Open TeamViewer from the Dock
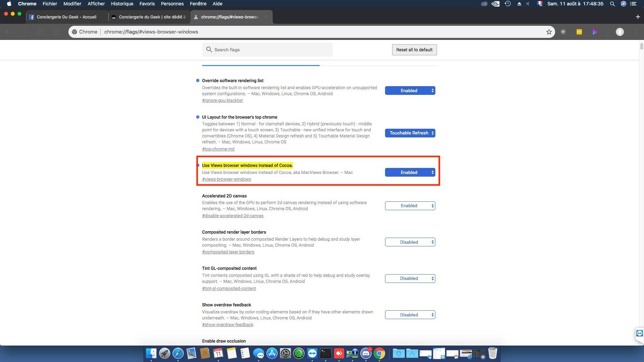Screen dimensions: 644x362 coord(312,353)
